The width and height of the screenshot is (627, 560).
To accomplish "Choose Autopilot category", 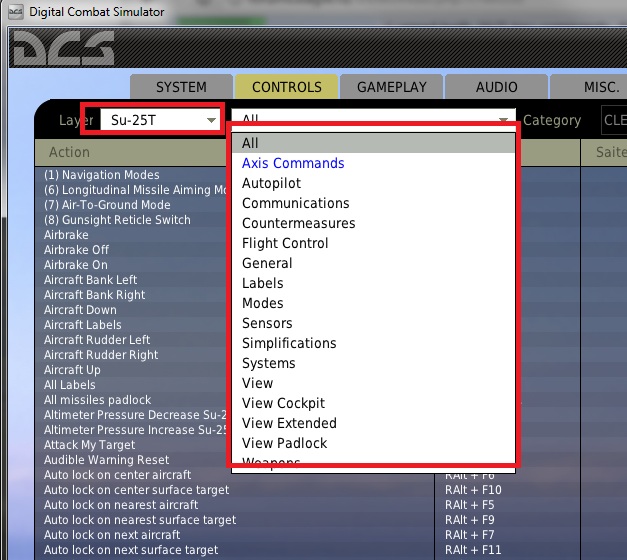I will point(373,183).
